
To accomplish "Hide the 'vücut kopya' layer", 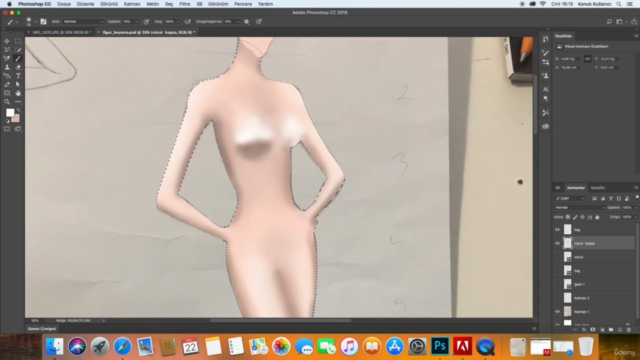I will click(557, 243).
